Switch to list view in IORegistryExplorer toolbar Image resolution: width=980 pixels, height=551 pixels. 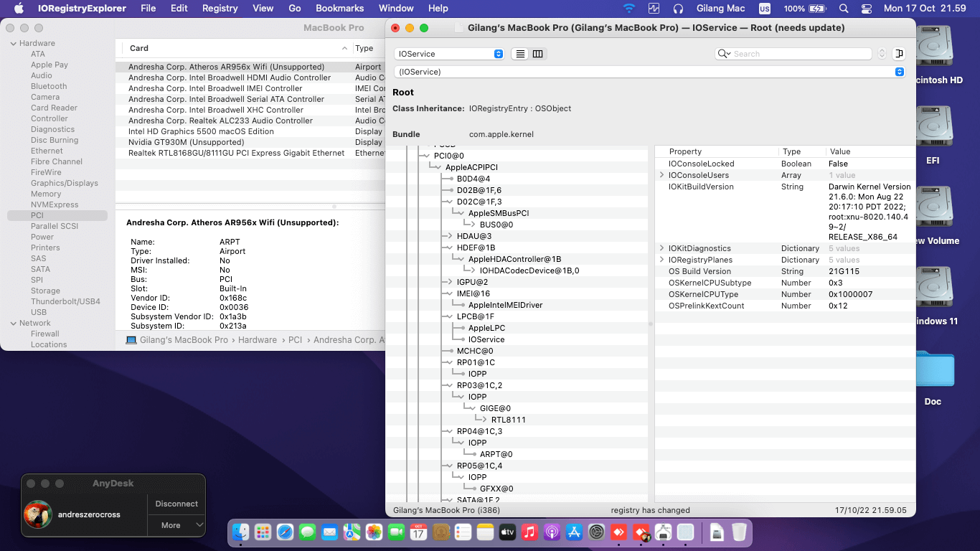point(520,54)
